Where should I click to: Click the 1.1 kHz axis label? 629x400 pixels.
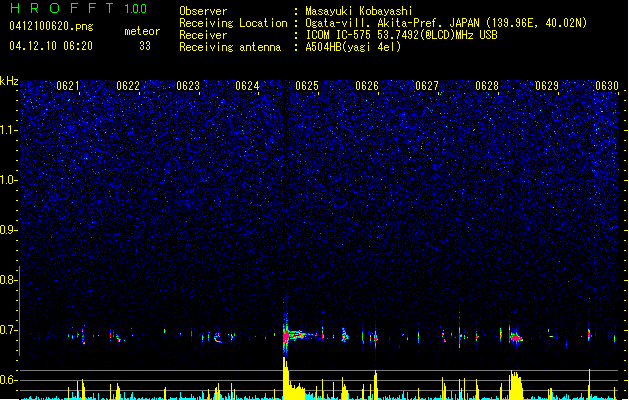(8, 130)
